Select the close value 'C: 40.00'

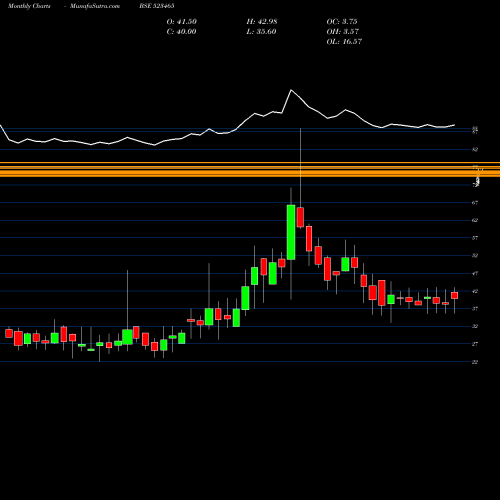181,31
